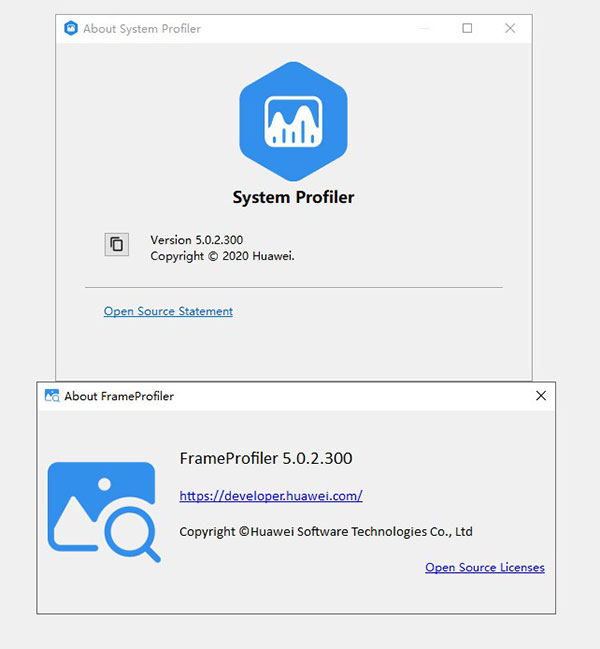The width and height of the screenshot is (600, 649).
Task: Click the 'About System Profiler' title text
Action: (x=142, y=29)
